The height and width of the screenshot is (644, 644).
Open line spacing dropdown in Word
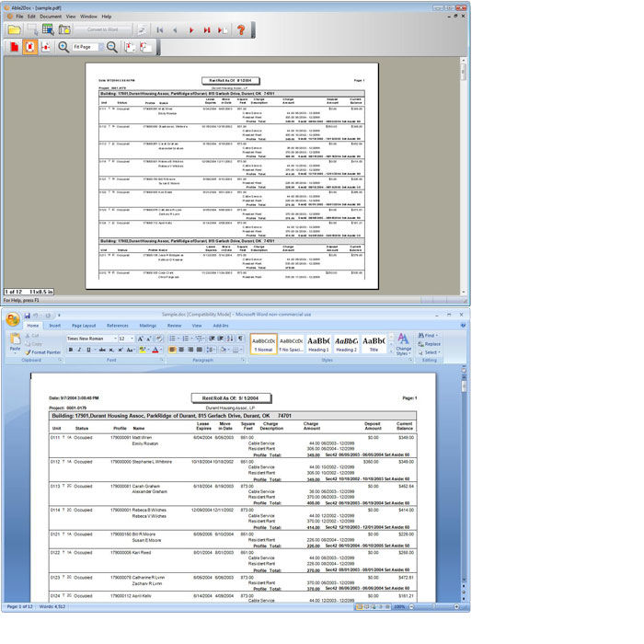click(x=211, y=350)
